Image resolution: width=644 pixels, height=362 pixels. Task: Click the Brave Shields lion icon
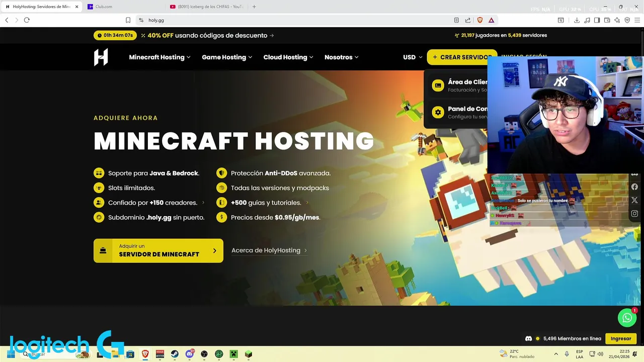click(x=479, y=20)
